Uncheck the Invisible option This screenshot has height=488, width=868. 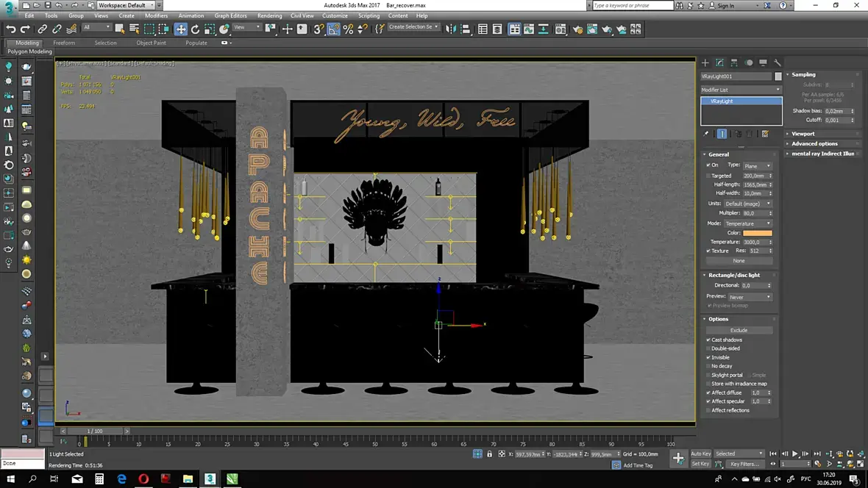coord(708,358)
